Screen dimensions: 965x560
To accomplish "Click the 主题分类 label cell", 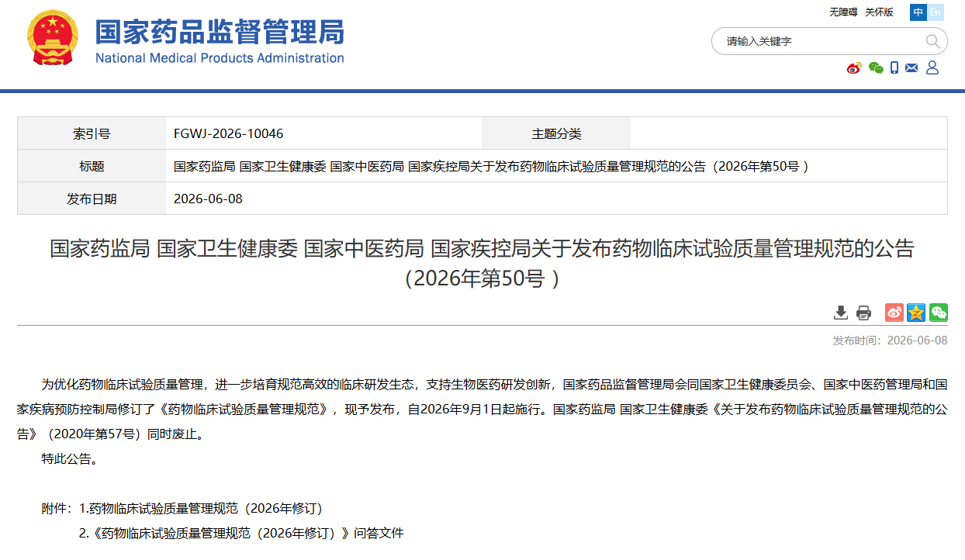I will [x=556, y=133].
